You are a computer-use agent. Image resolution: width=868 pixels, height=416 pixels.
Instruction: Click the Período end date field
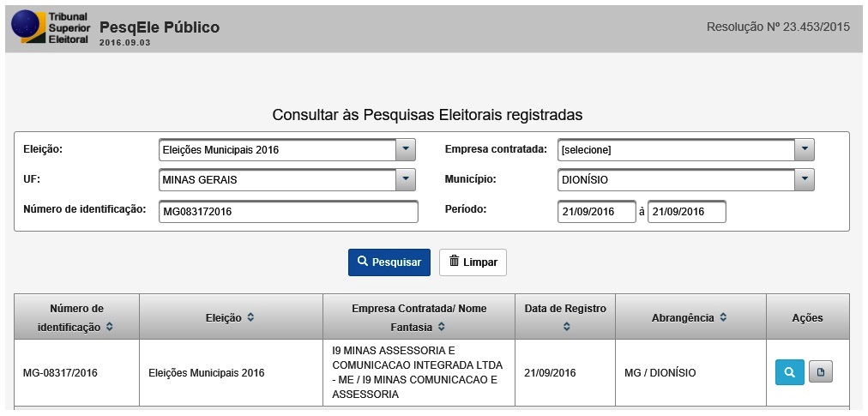[x=686, y=211]
